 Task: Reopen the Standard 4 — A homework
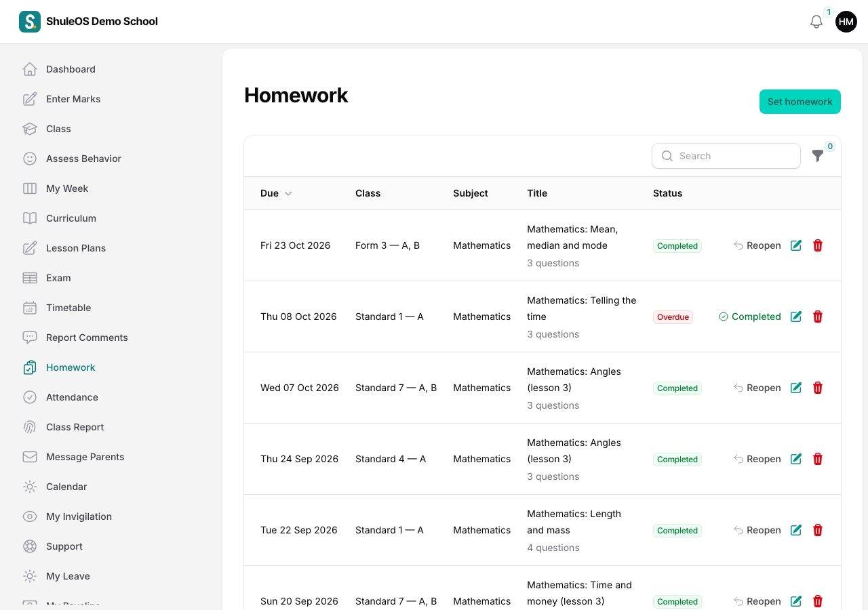[x=757, y=459]
